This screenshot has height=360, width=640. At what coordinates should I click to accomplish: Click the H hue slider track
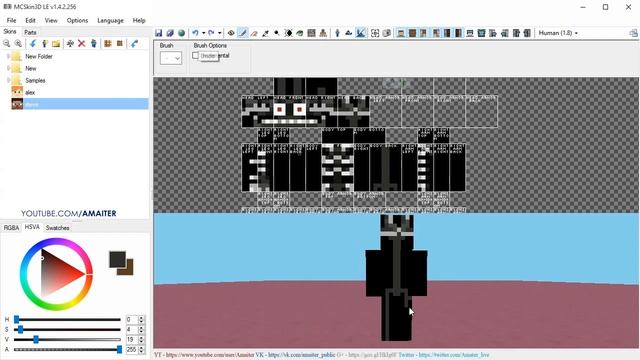click(67, 320)
